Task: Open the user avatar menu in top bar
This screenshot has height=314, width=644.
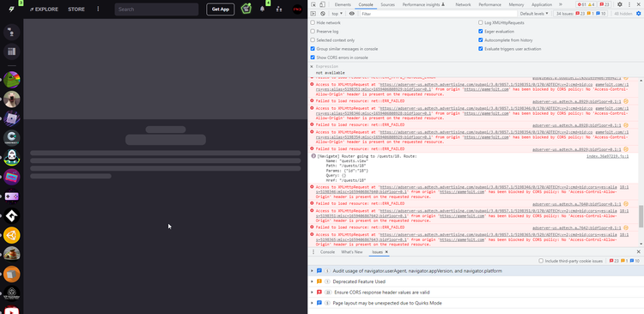Action: (297, 9)
